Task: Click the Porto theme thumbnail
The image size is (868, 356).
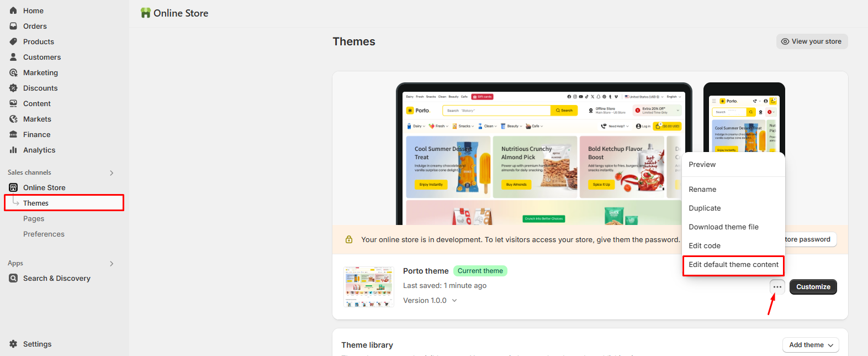Action: pyautogui.click(x=368, y=286)
